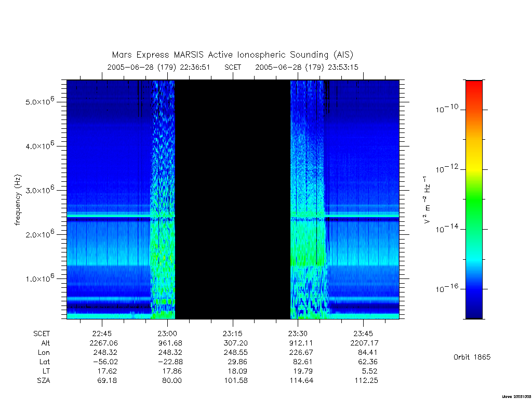This screenshot has height=399, width=532.
Task: Click the 'Lon' row label
Action: coord(44,353)
